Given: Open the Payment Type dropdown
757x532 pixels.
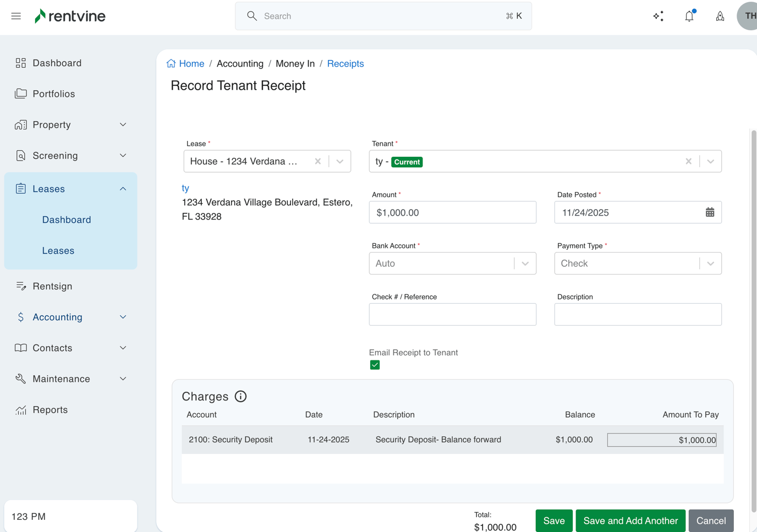Looking at the screenshot, I should click(x=710, y=263).
